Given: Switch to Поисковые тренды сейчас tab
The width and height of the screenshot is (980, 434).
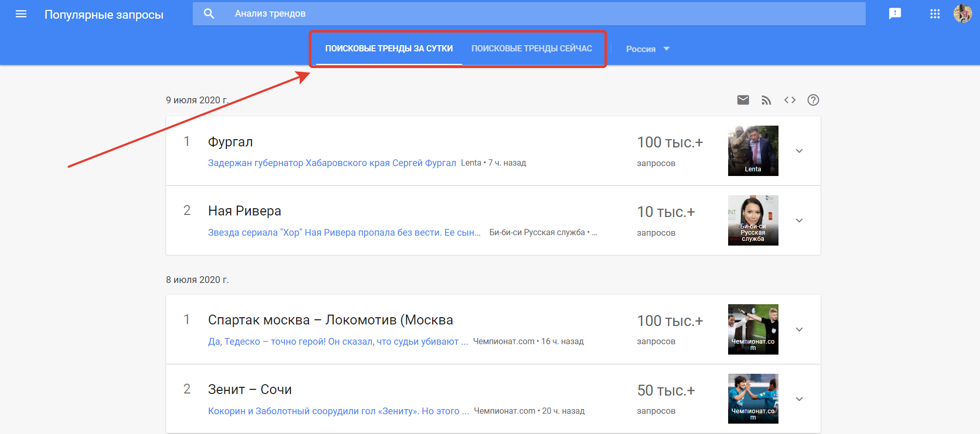Looking at the screenshot, I should pyautogui.click(x=531, y=48).
